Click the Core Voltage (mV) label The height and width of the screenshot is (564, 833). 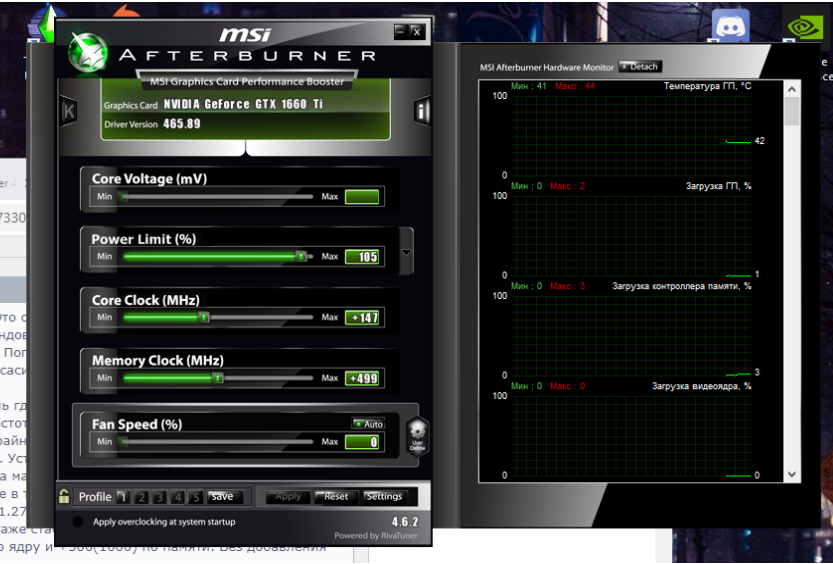click(149, 179)
